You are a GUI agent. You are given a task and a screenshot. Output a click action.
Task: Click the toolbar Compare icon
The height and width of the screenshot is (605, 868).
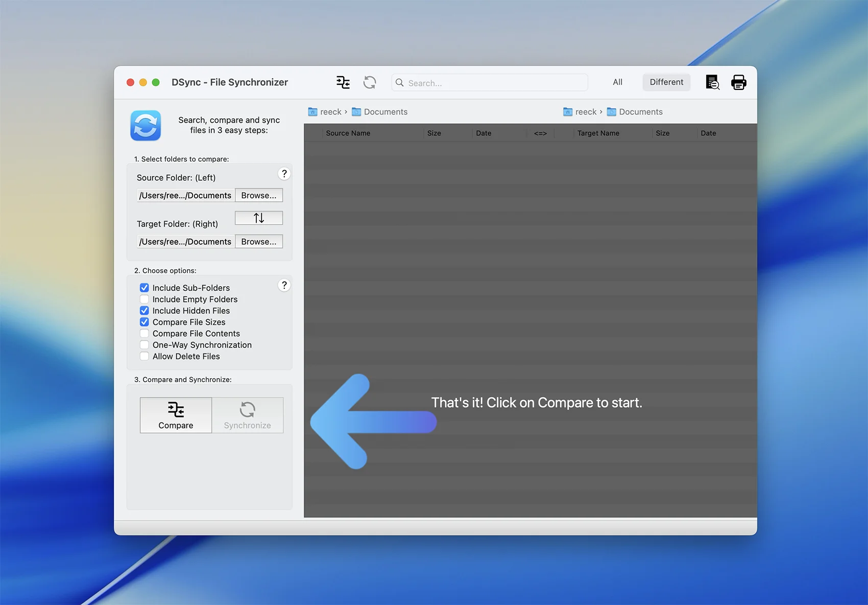pos(343,82)
